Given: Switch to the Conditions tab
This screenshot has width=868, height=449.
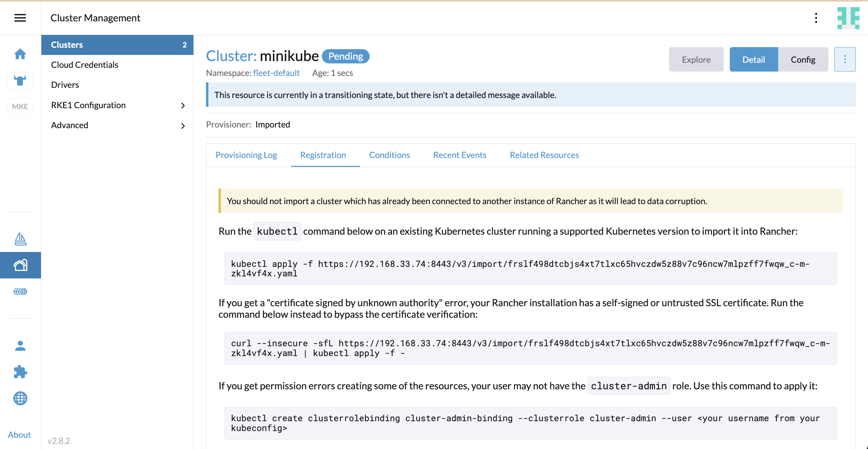Looking at the screenshot, I should click(389, 155).
